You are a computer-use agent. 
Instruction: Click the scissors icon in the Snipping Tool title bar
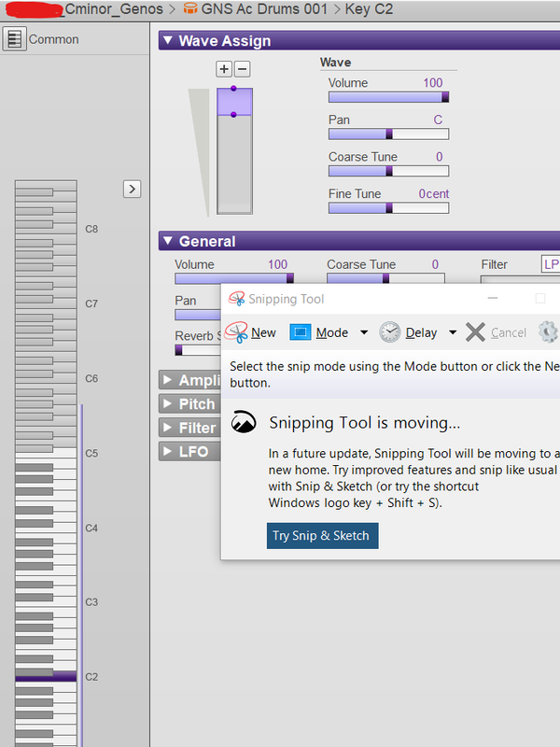237,299
